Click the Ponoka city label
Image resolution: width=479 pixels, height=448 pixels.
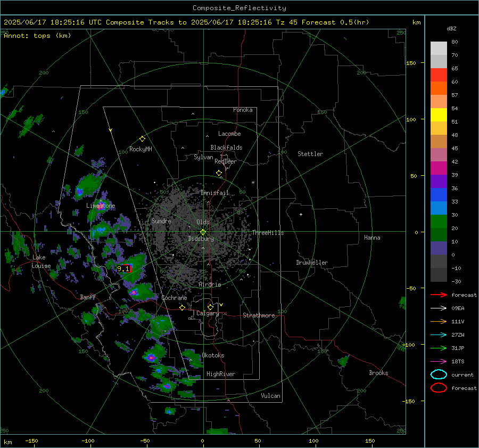[243, 110]
